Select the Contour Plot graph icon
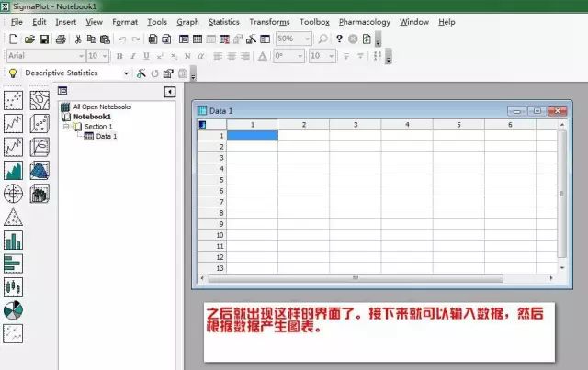The width and height of the screenshot is (588, 370). click(x=40, y=100)
